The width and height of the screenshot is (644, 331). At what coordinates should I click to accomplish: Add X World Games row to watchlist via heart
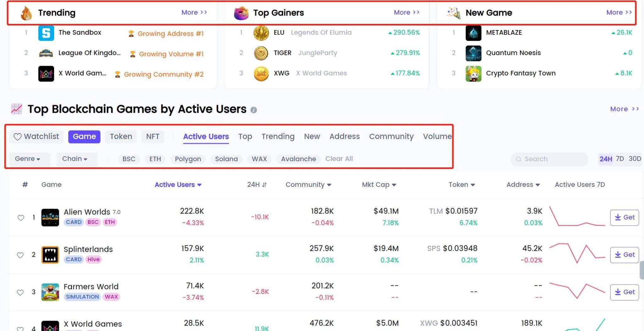[20, 328]
